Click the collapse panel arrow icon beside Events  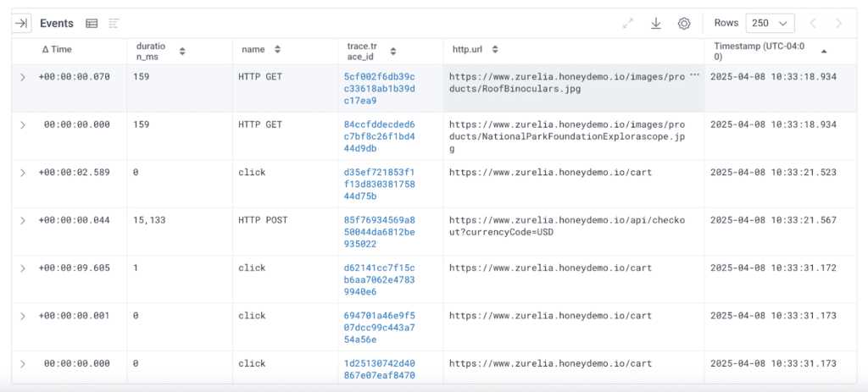coord(22,24)
